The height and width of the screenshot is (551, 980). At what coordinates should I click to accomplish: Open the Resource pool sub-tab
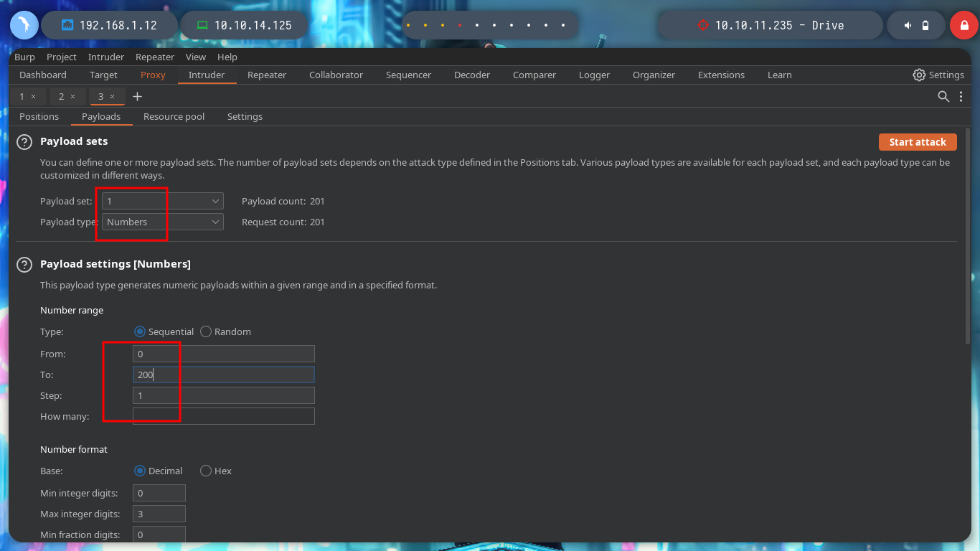click(x=174, y=116)
